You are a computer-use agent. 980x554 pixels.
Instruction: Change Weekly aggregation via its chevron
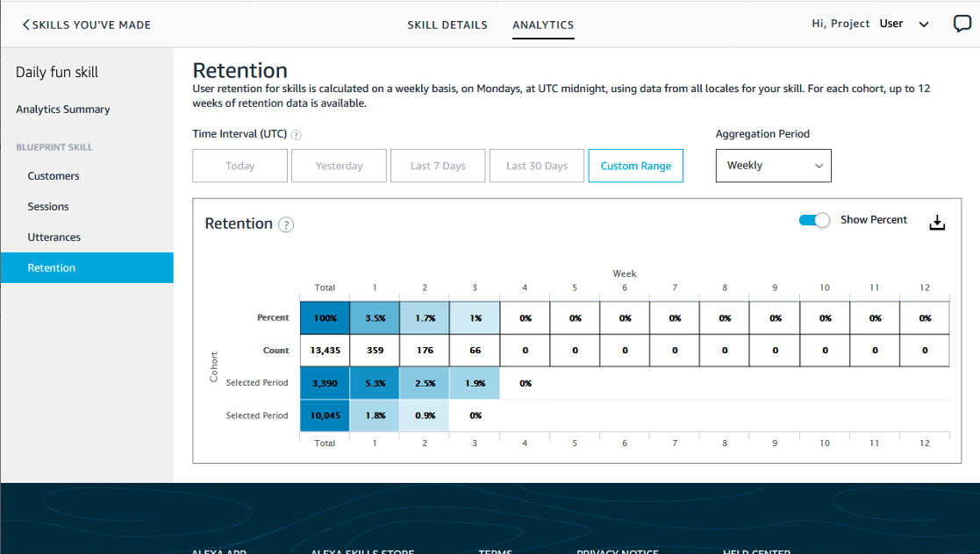click(819, 166)
